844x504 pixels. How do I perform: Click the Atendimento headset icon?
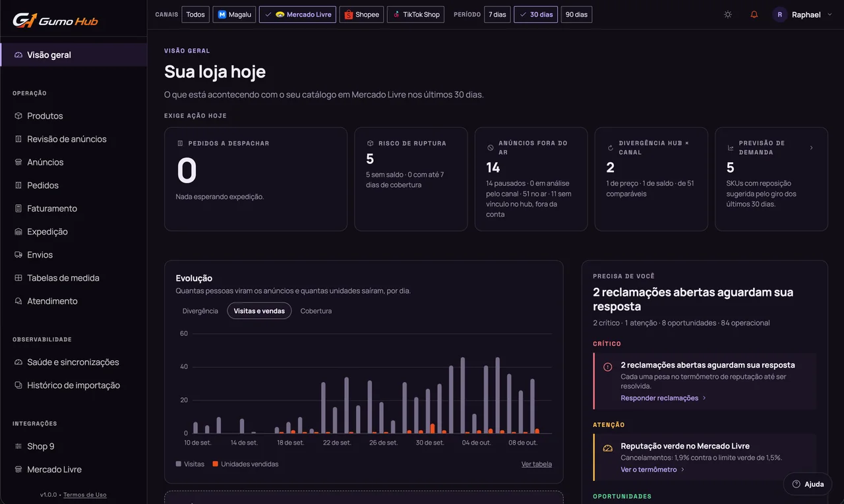pyautogui.click(x=18, y=301)
